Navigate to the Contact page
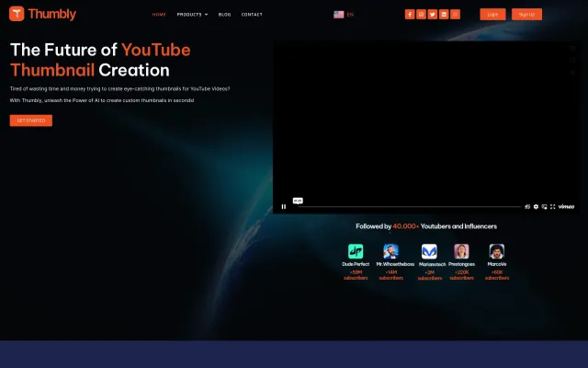 [252, 15]
